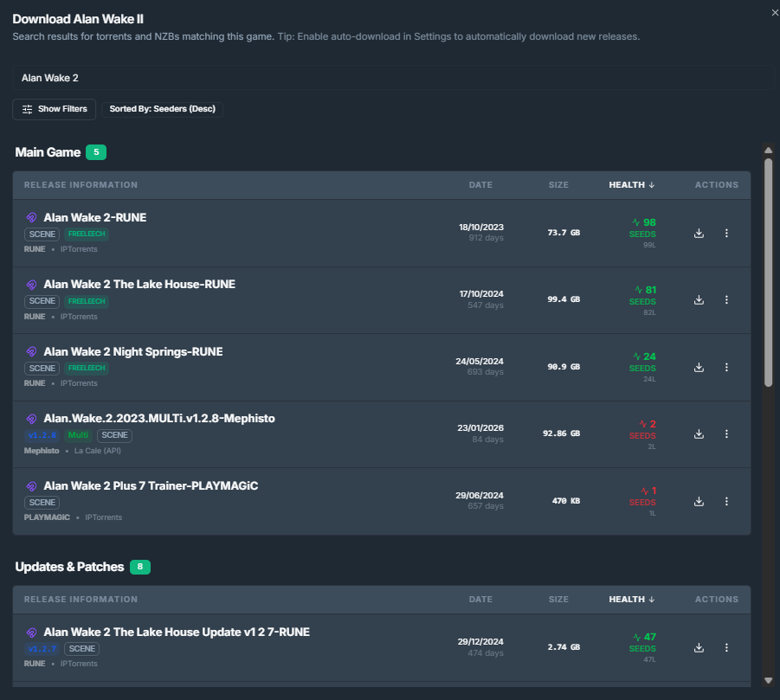Click the Updates & Patches count badge 8
Image resolution: width=780 pixels, height=700 pixels.
(x=140, y=567)
